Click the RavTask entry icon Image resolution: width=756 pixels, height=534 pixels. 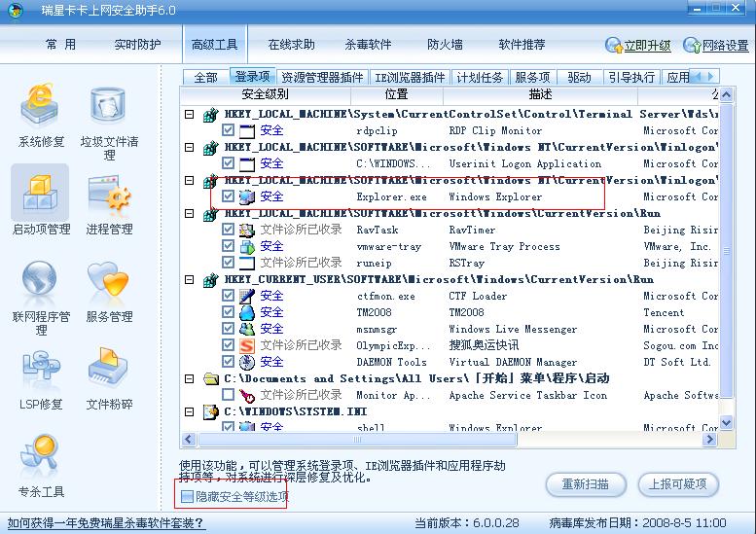[x=247, y=230]
